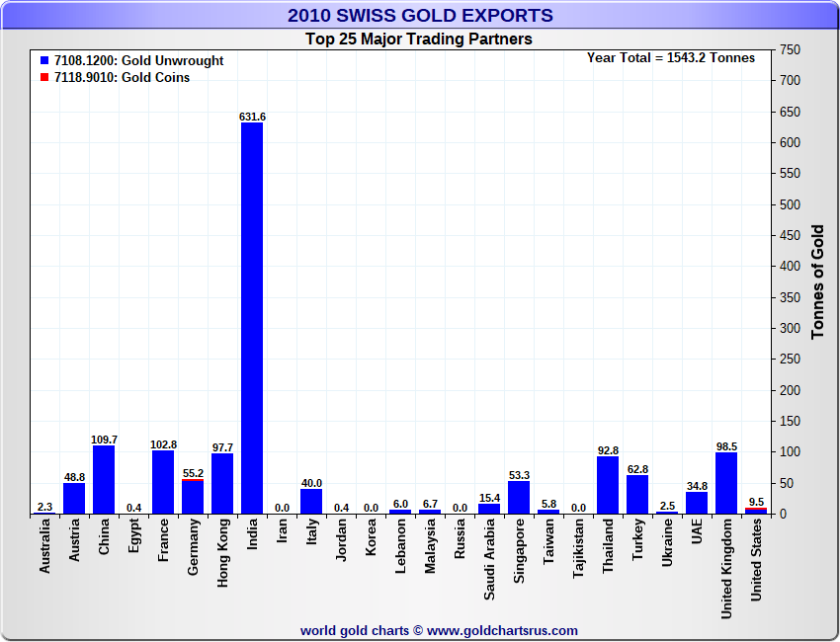Click the 55.2 value label
The image size is (840, 642).
(x=193, y=473)
